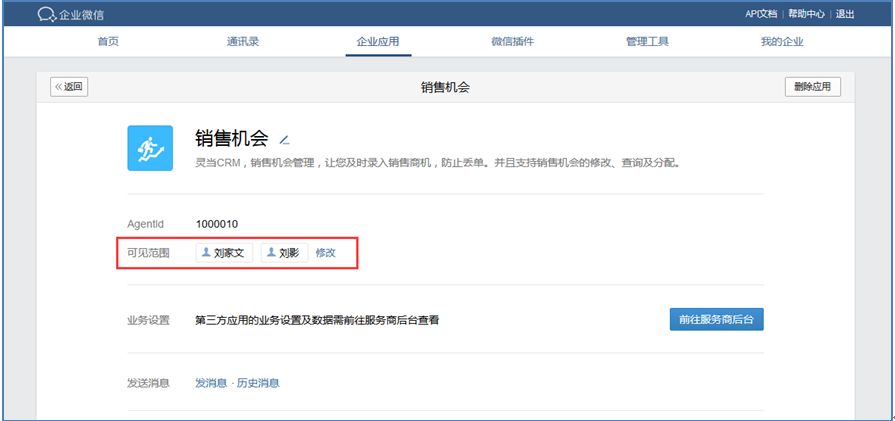Click the 发消息 link

pos(210,383)
